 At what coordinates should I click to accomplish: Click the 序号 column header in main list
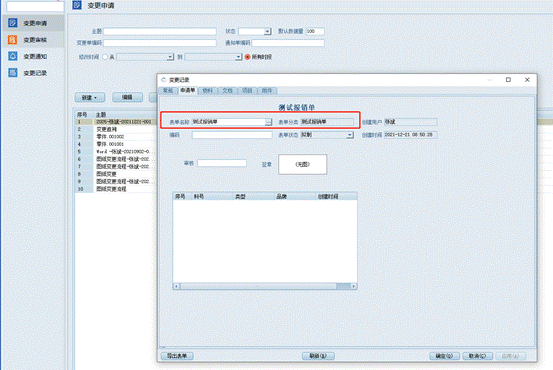click(84, 115)
